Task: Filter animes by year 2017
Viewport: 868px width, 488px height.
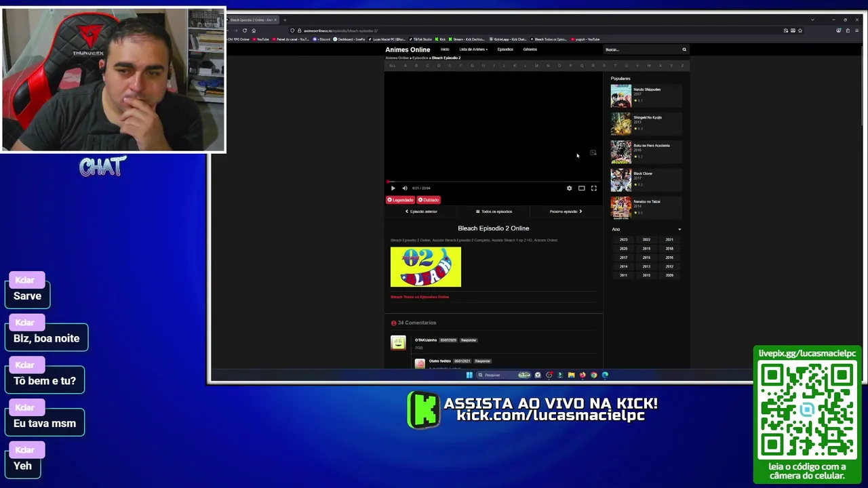Action: pos(623,258)
